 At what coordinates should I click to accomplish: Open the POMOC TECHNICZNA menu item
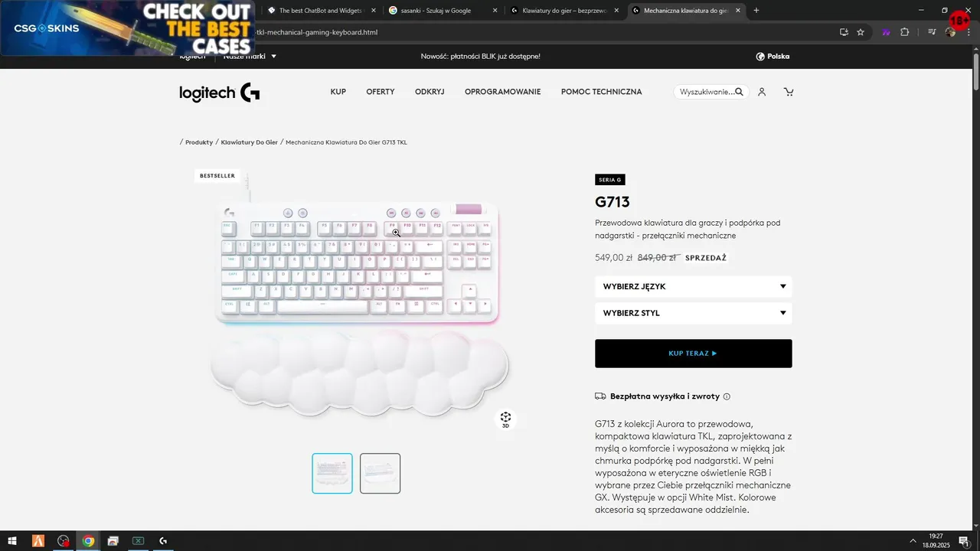pyautogui.click(x=602, y=92)
